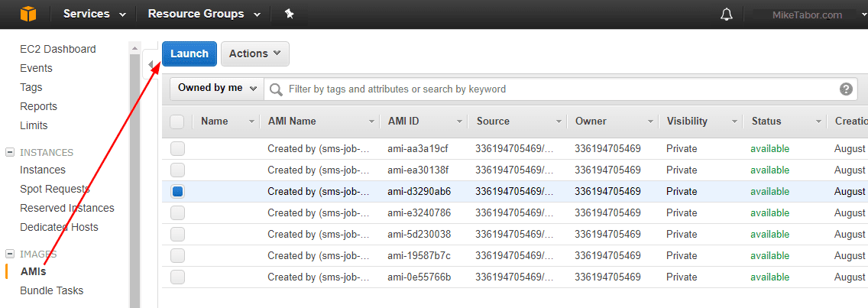Click Private visibility in ami-d3290ab6 row
Screen dimensions: 868x308
[x=682, y=192]
